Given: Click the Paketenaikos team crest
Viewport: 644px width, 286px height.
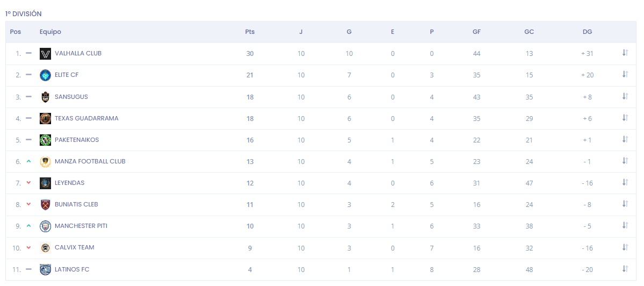Looking at the screenshot, I should click(45, 140).
